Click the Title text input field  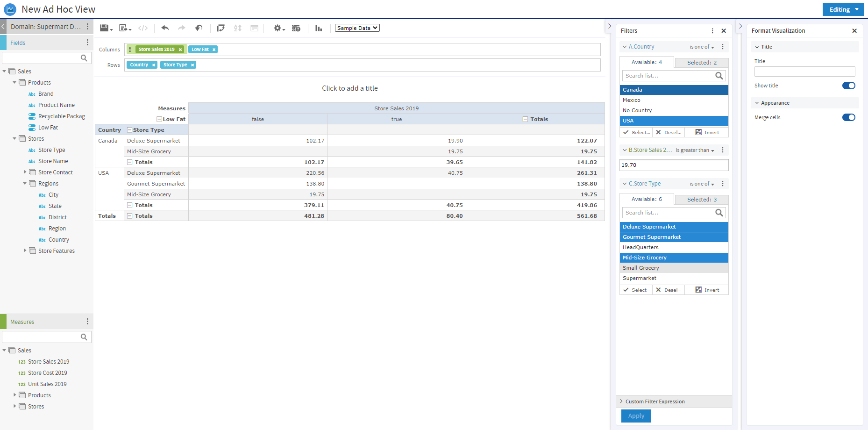804,72
